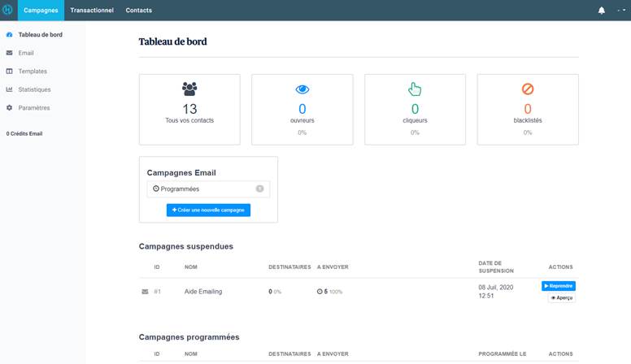Image resolution: width=631 pixels, height=364 pixels.
Task: Create a new campaign with blue button
Action: (208, 210)
